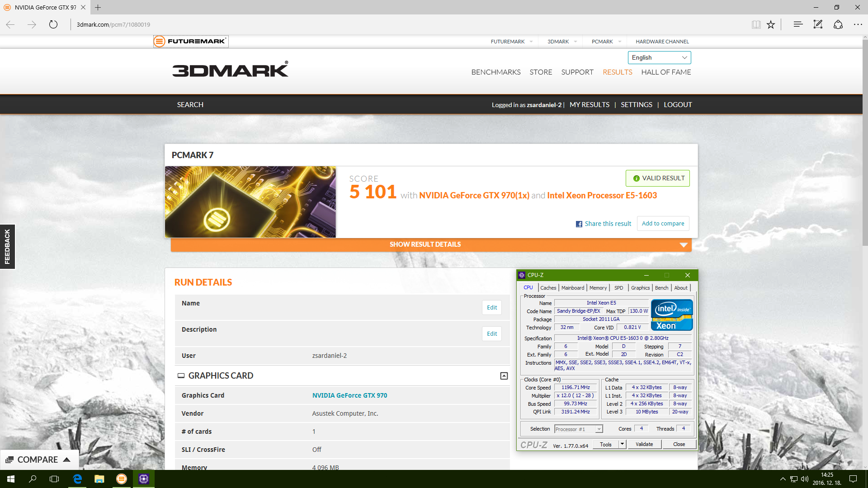This screenshot has width=868, height=488.
Task: Open the Support page
Action: click(x=577, y=72)
